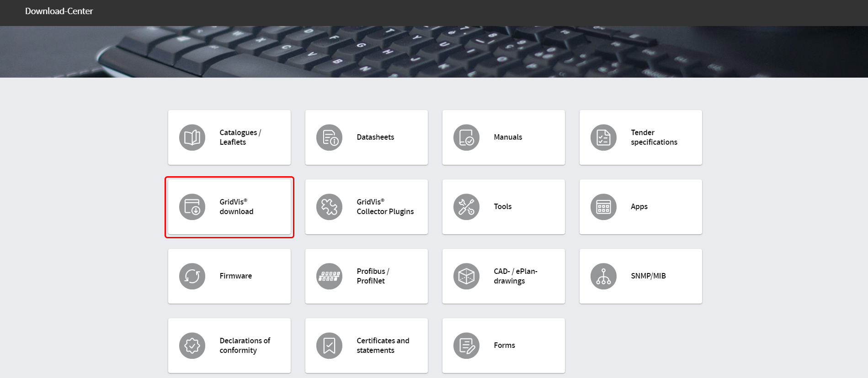Click the Manuals icon
The width and height of the screenshot is (868, 378).
(466, 137)
